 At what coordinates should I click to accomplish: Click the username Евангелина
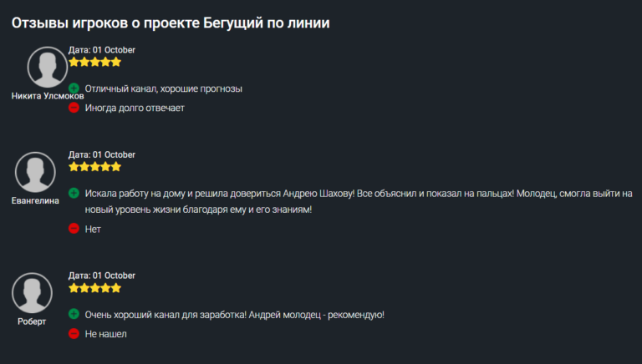[35, 201]
